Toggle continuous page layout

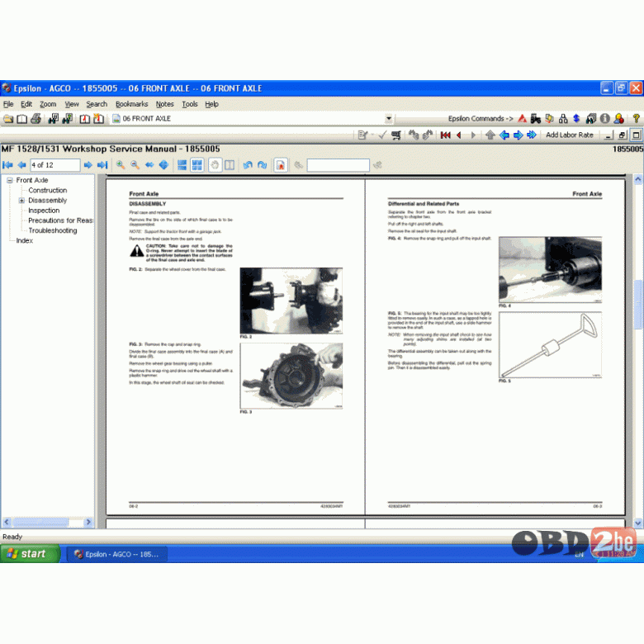[182, 165]
